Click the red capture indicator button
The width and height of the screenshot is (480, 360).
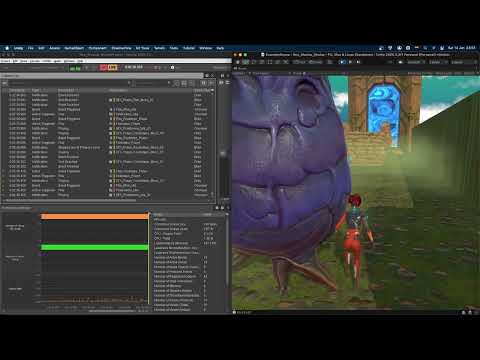[x=104, y=68]
